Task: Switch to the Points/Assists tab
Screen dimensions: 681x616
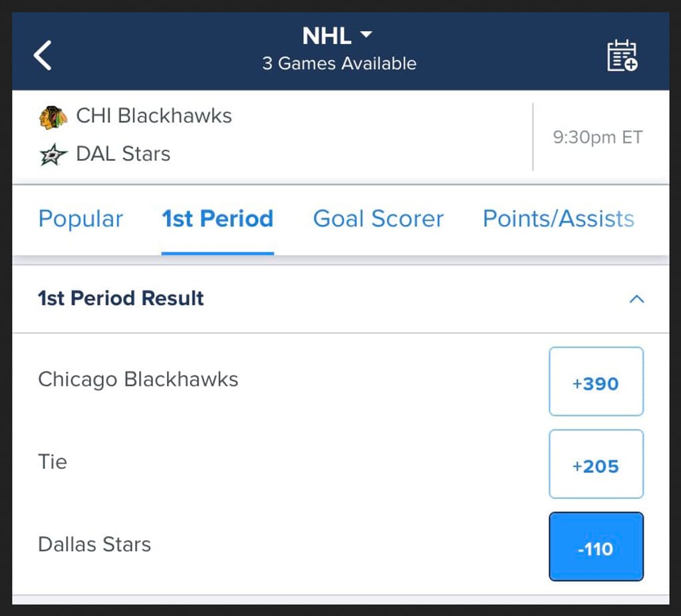Action: 558,218
